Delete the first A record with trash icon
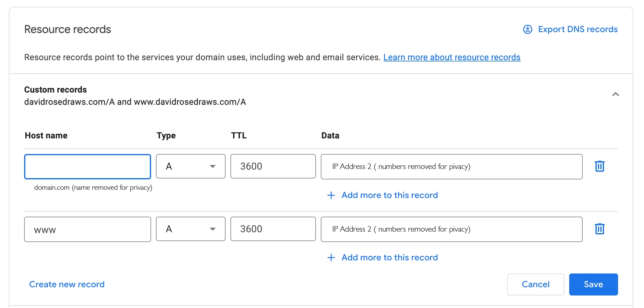Viewport: 644px width, 308px height. (x=599, y=166)
